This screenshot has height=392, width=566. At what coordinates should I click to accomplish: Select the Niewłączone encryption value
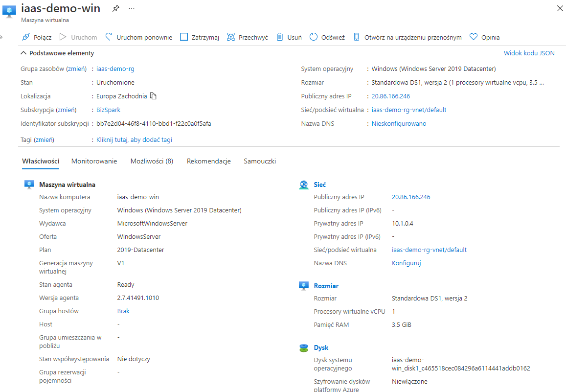(409, 382)
